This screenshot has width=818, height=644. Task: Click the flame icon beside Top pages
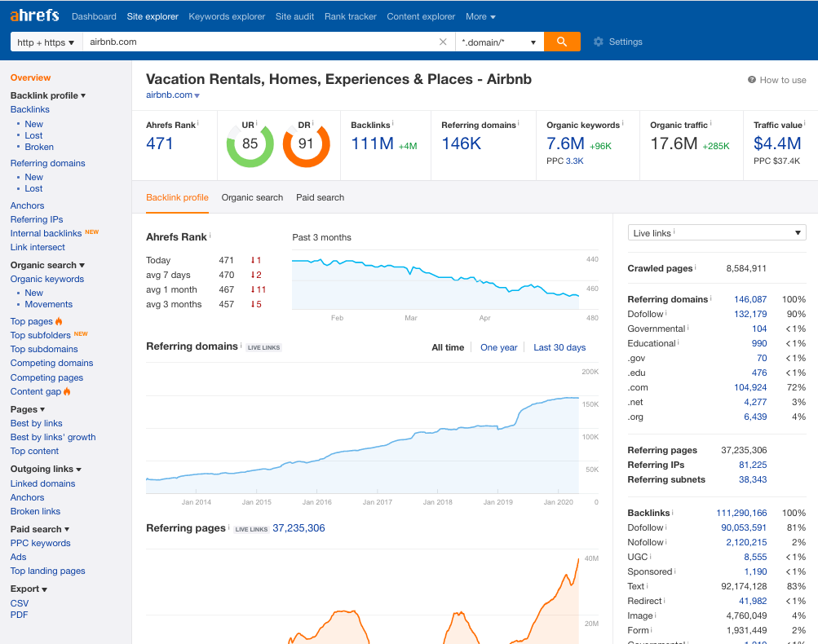click(59, 321)
